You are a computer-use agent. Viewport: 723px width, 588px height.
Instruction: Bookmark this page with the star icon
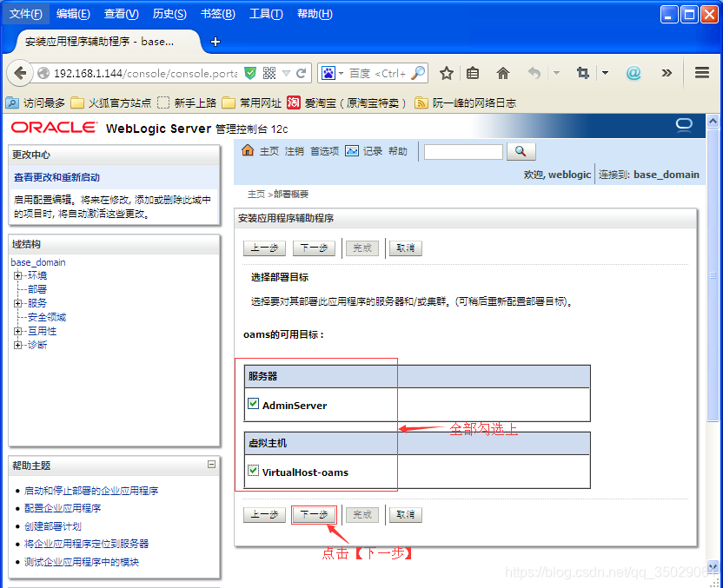[447, 73]
